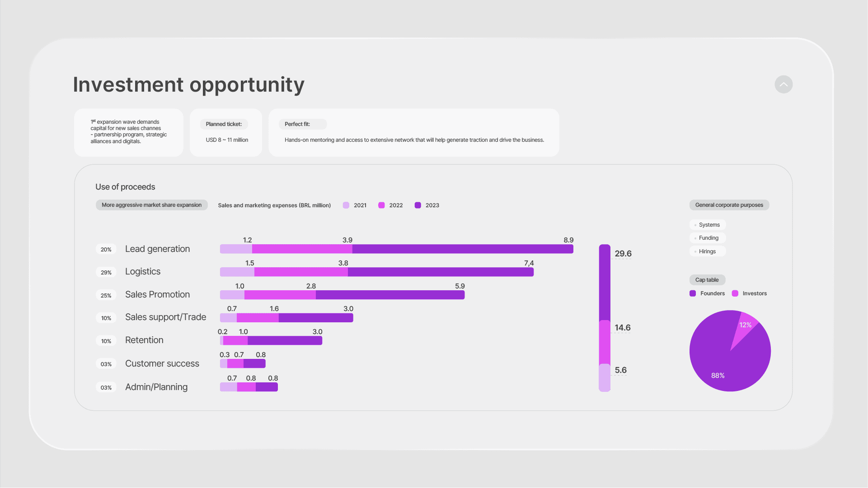
Task: Click the 20% Lead generation badge
Action: click(106, 249)
